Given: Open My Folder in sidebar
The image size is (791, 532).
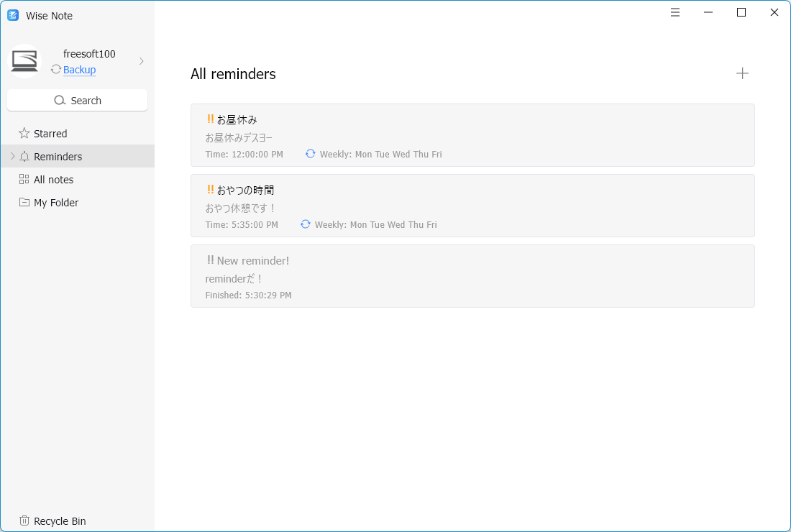Looking at the screenshot, I should point(56,203).
